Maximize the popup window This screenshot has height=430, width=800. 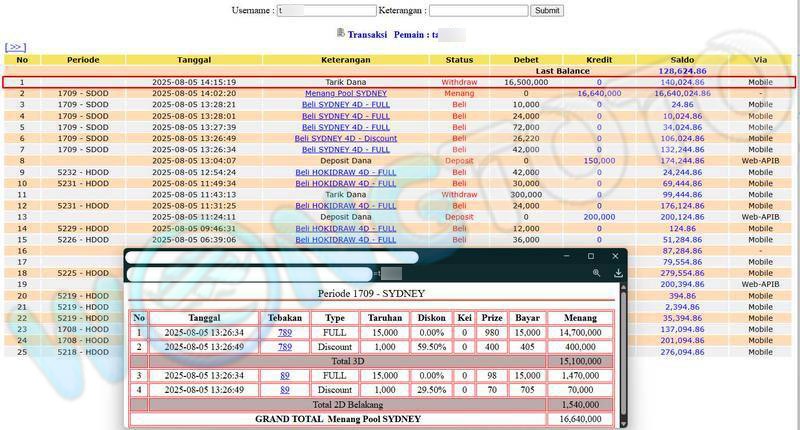(591, 256)
